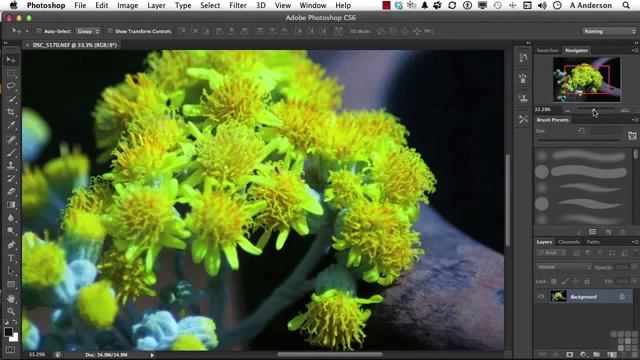Select the Zoom tool
The height and width of the screenshot is (360, 640).
click(11, 312)
